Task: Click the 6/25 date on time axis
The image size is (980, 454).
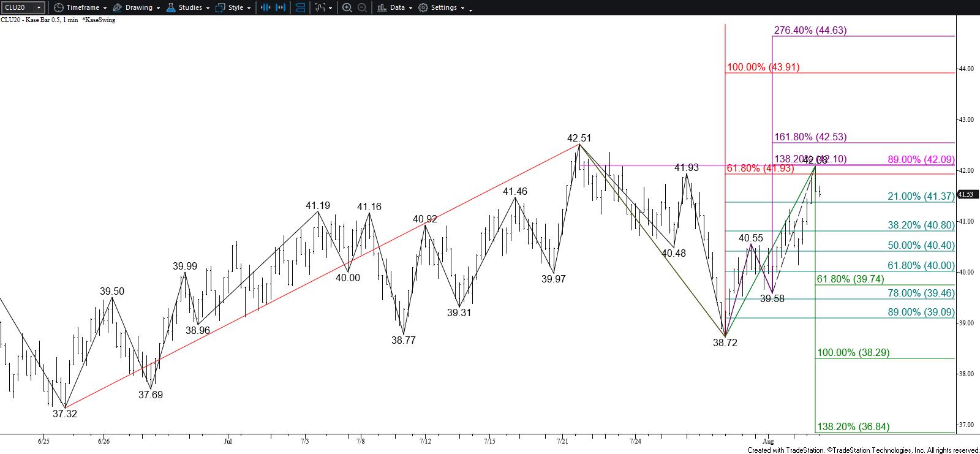Action: click(43, 441)
